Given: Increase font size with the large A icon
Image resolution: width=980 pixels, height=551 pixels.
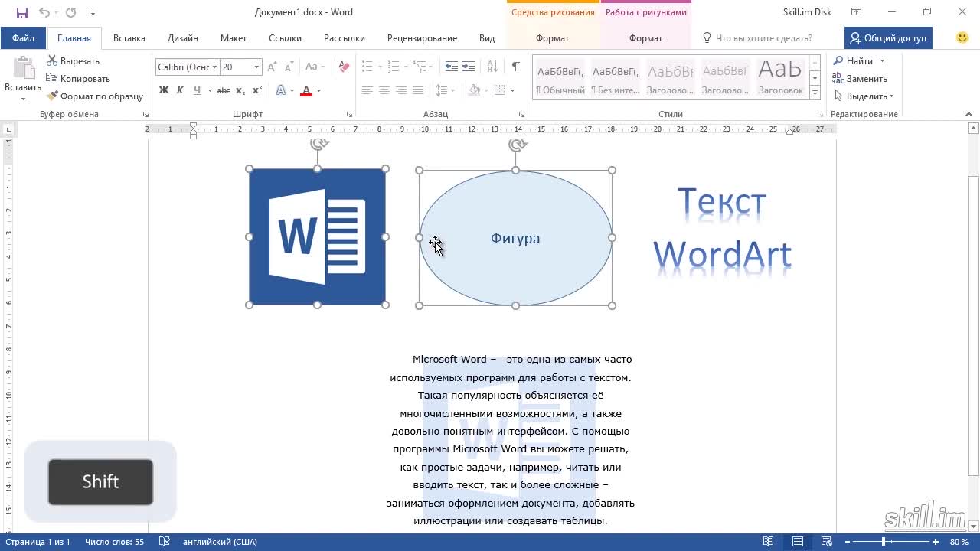Looking at the screenshot, I should pos(273,67).
